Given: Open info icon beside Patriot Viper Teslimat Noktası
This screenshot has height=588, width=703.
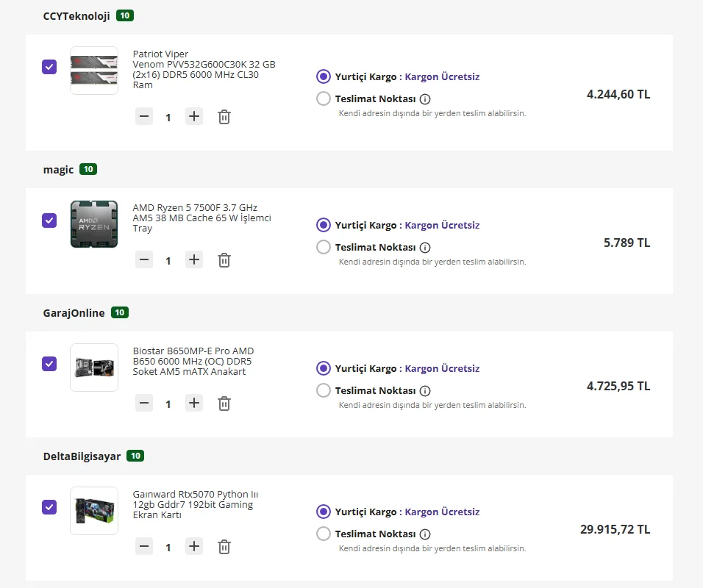Looking at the screenshot, I should click(x=425, y=99).
